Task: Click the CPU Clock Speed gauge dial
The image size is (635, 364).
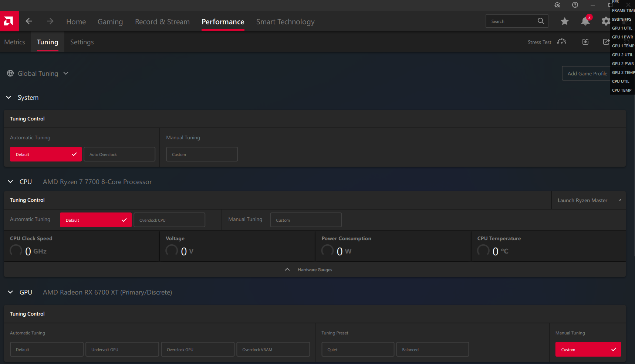Action: [16, 250]
